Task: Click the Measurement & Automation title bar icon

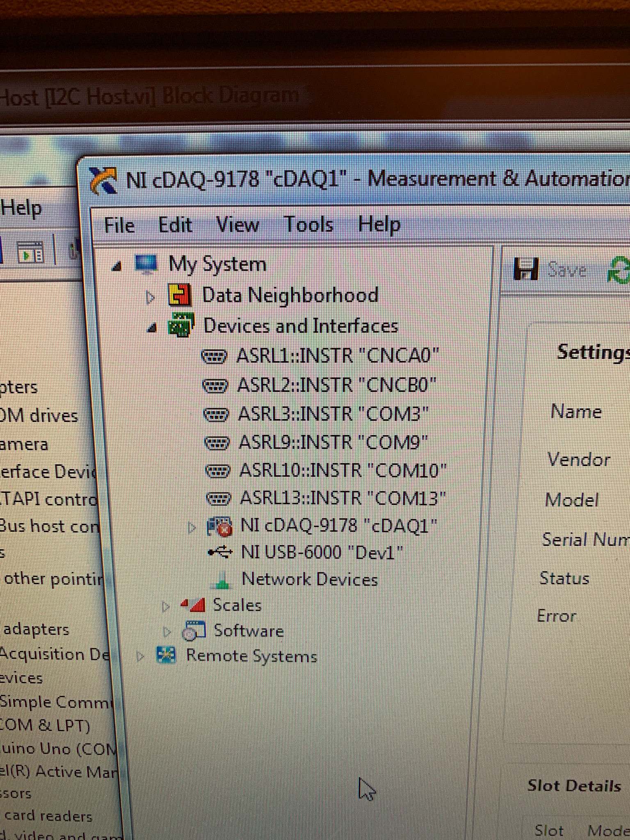Action: [x=103, y=181]
